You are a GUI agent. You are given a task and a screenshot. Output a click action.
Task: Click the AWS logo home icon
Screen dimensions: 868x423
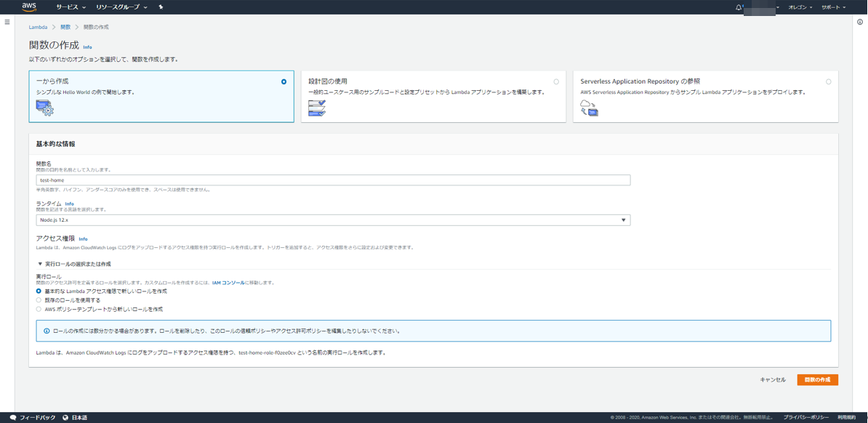(29, 7)
